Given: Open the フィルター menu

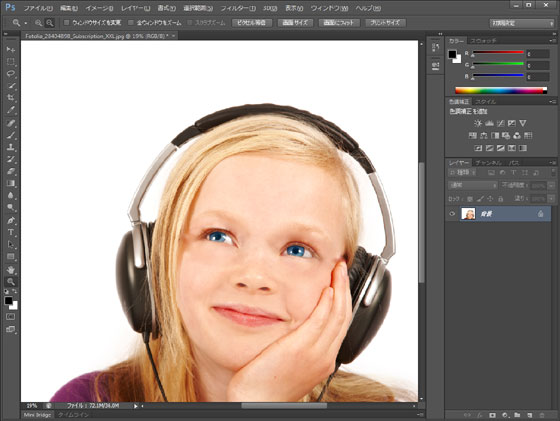Looking at the screenshot, I should click(238, 8).
